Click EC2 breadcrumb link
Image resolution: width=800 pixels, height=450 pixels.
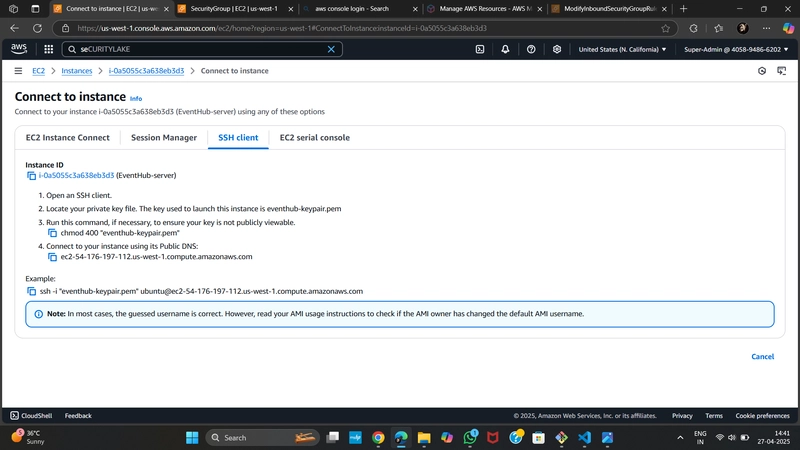38,71
